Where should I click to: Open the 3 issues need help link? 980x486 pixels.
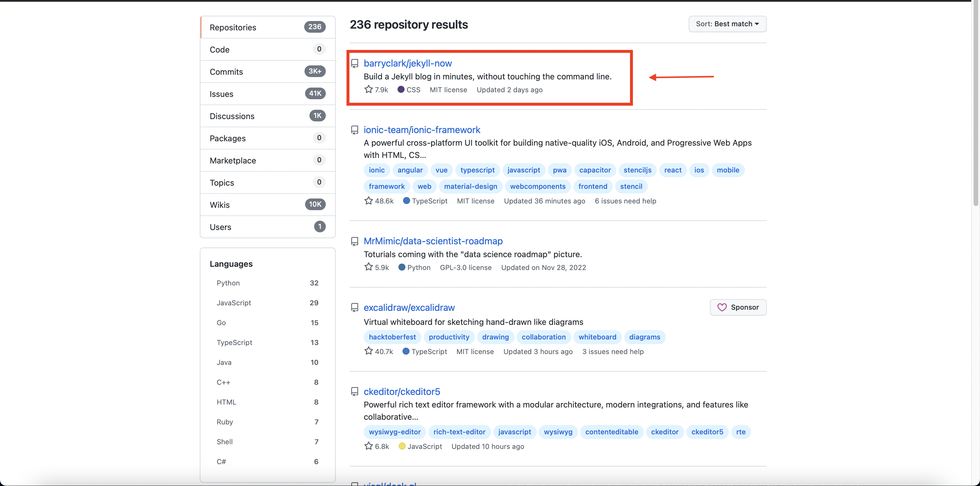(x=612, y=351)
